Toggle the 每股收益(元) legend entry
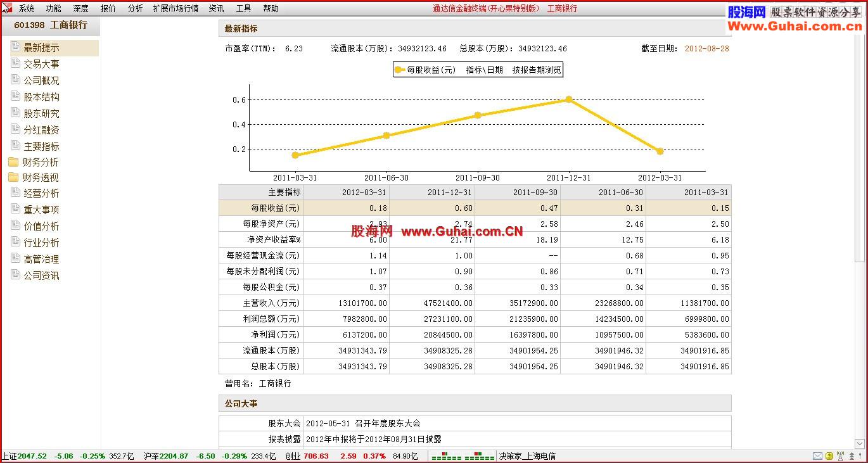The image size is (868, 463). tap(425, 70)
